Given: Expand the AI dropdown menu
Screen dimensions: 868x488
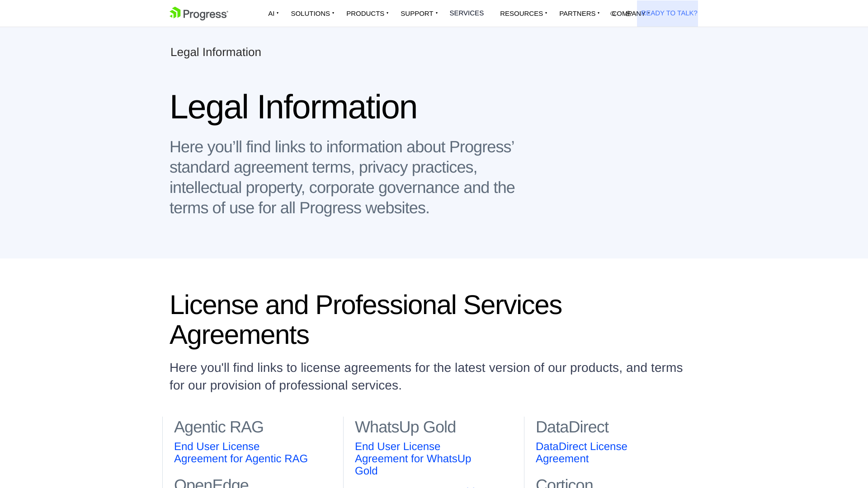Looking at the screenshot, I should (x=273, y=14).
